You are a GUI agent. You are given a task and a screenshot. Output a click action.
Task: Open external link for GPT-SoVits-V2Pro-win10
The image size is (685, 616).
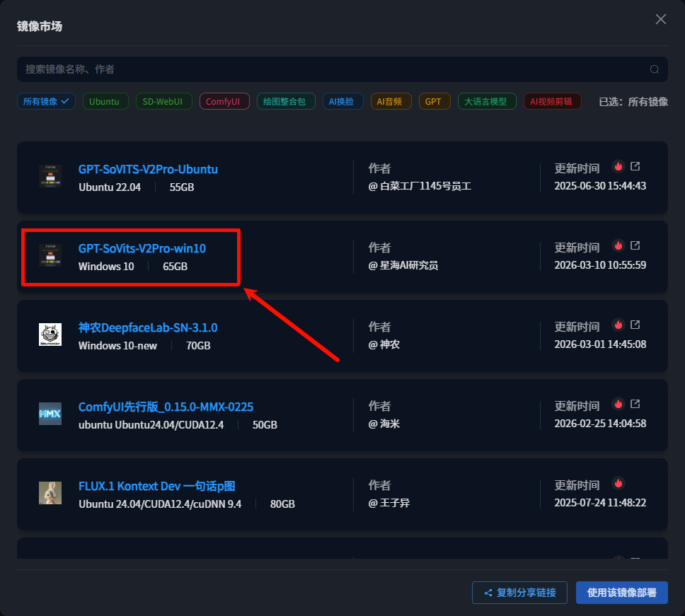click(635, 246)
